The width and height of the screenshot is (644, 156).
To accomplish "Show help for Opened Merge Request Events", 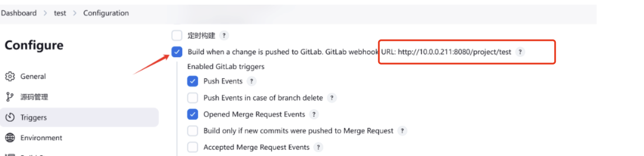I will [x=314, y=114].
